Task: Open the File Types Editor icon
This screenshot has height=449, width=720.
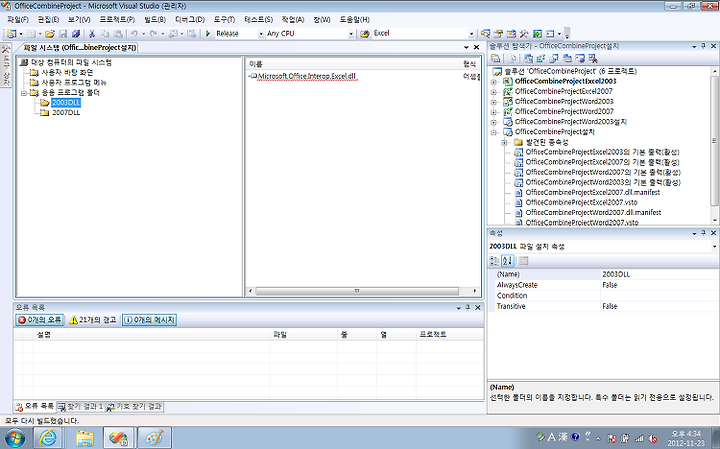Action: (554, 58)
